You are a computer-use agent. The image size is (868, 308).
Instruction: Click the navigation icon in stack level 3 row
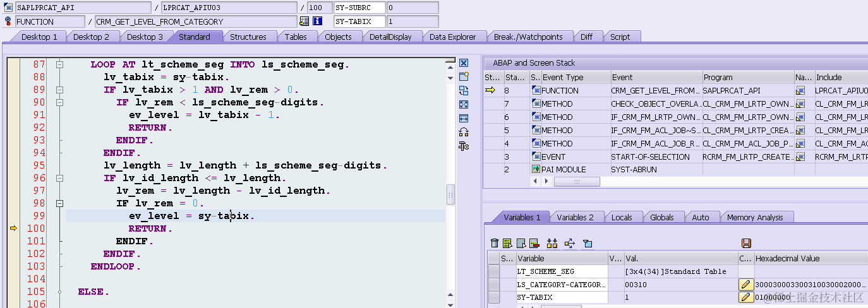(800, 157)
